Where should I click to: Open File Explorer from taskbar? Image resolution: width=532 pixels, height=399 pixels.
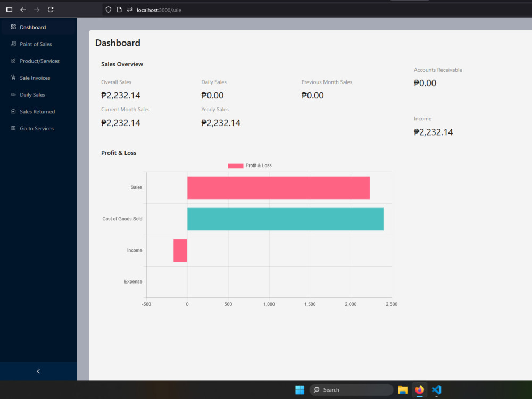[x=402, y=390]
